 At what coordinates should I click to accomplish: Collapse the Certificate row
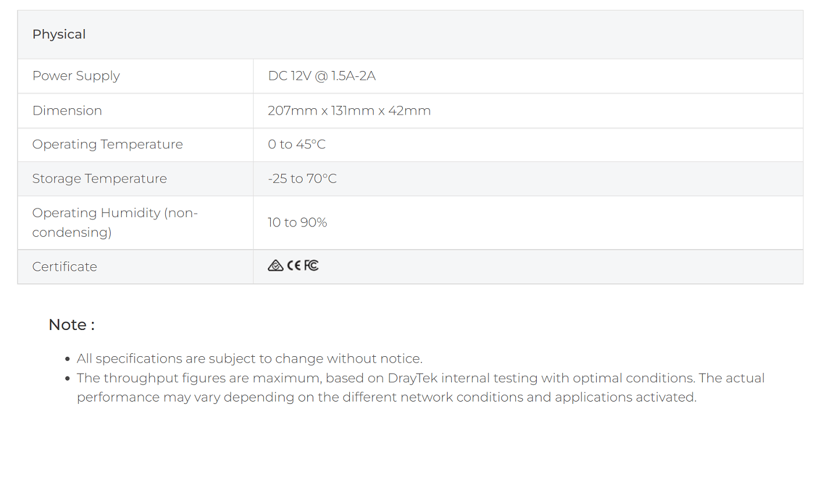click(65, 267)
